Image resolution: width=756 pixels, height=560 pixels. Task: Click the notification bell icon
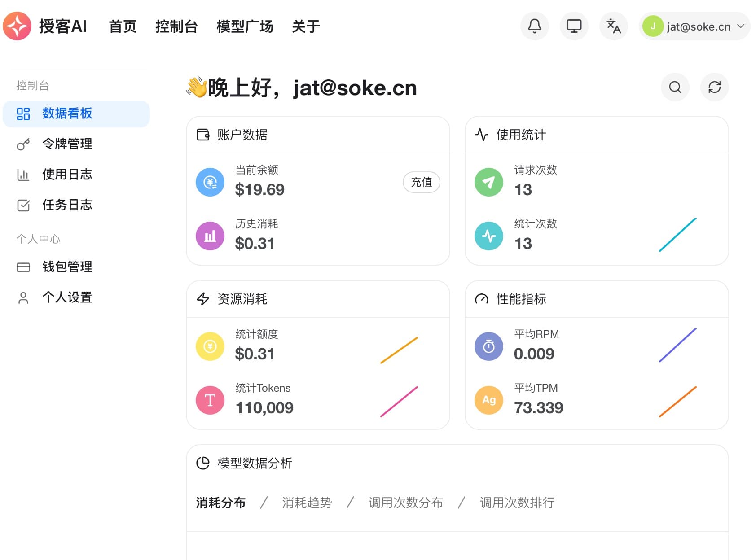pos(534,26)
